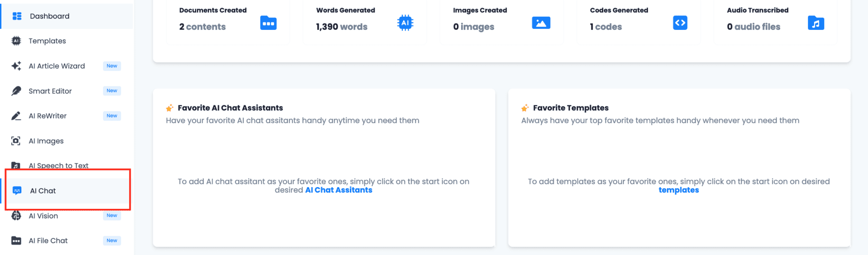The height and width of the screenshot is (255, 868).
Task: Click the AI Article Wizard sparkle icon
Action: [16, 66]
